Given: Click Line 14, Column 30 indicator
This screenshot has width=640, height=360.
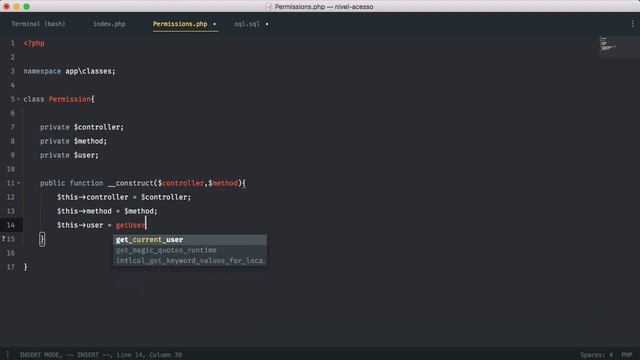Looking at the screenshot, I should click(x=149, y=355).
